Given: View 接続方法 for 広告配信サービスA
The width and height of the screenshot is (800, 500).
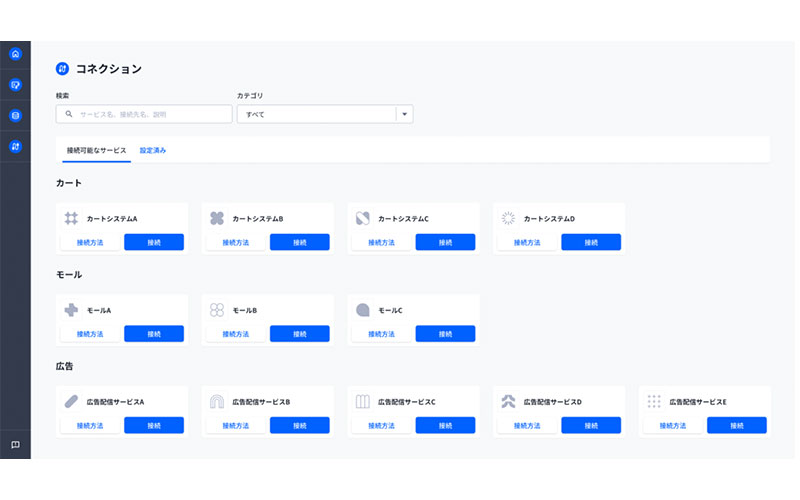Looking at the screenshot, I should 90,426.
